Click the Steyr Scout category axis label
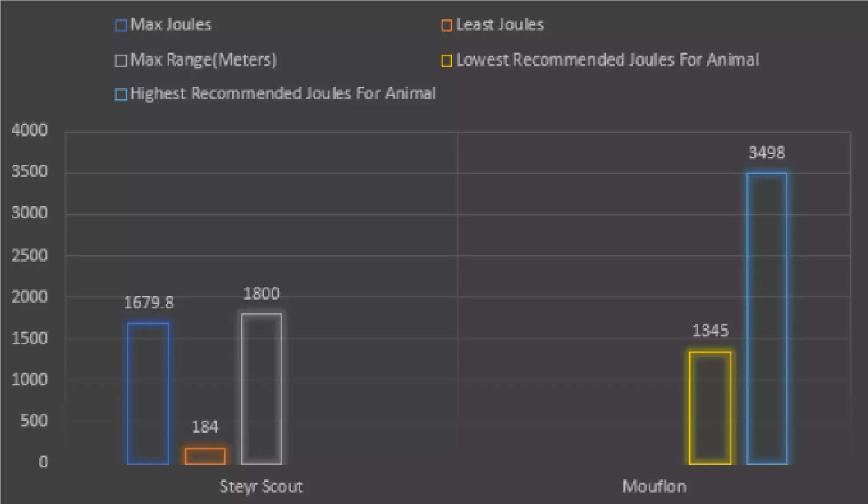The height and width of the screenshot is (504, 868). (x=261, y=486)
